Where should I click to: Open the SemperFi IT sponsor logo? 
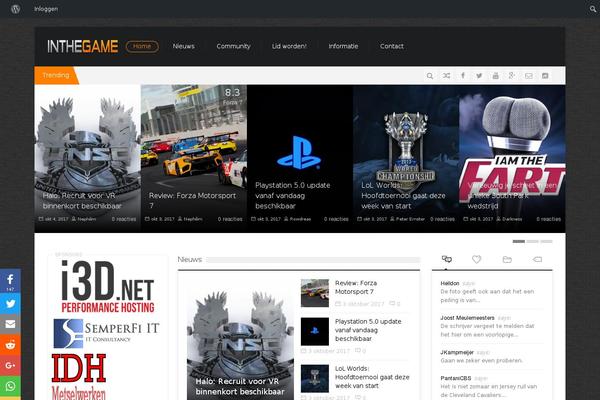(x=106, y=333)
